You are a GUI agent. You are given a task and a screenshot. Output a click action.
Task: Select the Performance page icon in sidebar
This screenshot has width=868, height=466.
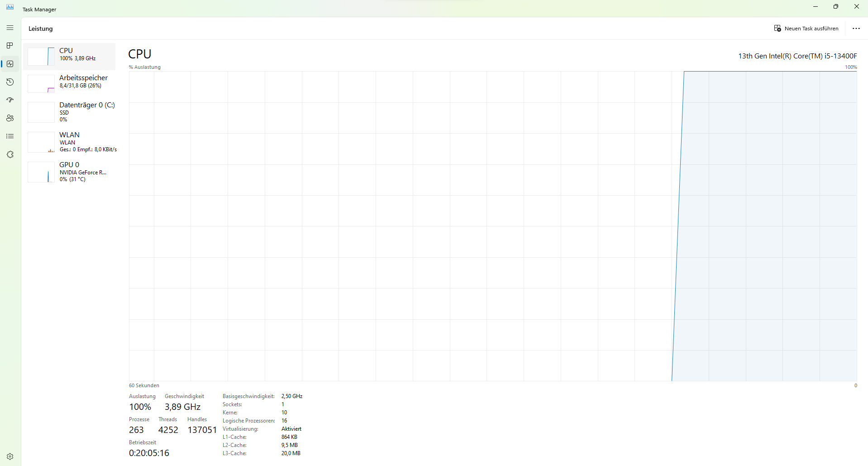coord(10,64)
